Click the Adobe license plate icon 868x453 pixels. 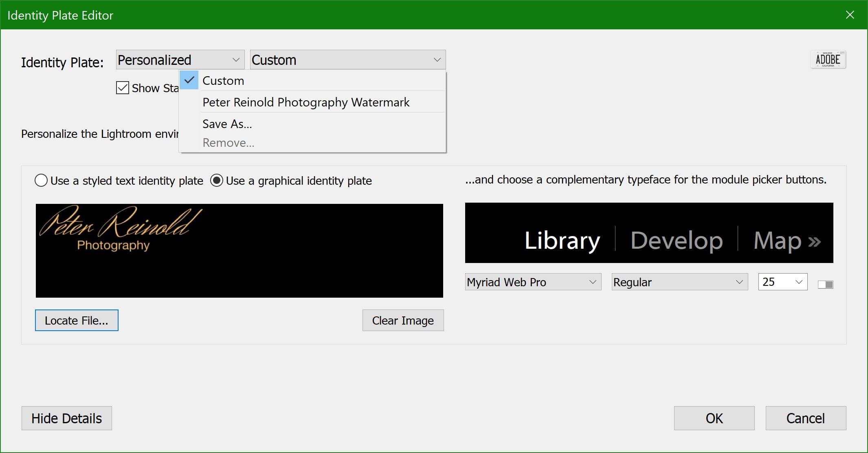[828, 60]
